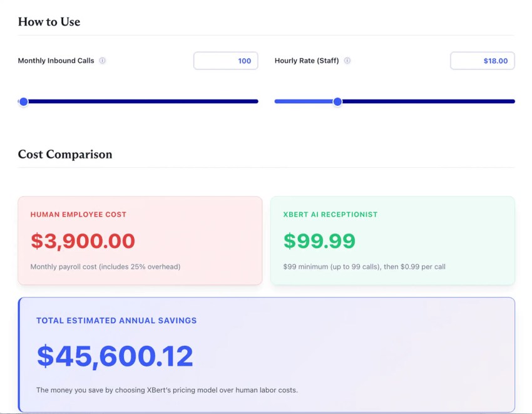Image resolution: width=532 pixels, height=414 pixels.
Task: Focus the Hourly Rate field showing $18.00
Action: (x=482, y=61)
